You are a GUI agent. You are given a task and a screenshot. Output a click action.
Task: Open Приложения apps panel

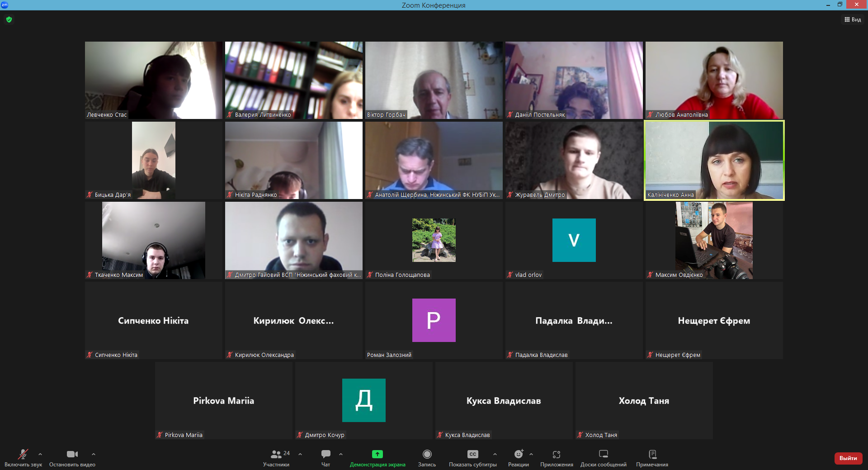[x=557, y=458]
